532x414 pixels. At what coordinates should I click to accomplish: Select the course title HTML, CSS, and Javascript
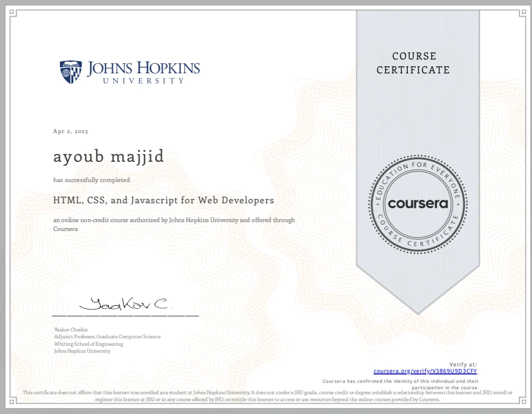point(163,200)
